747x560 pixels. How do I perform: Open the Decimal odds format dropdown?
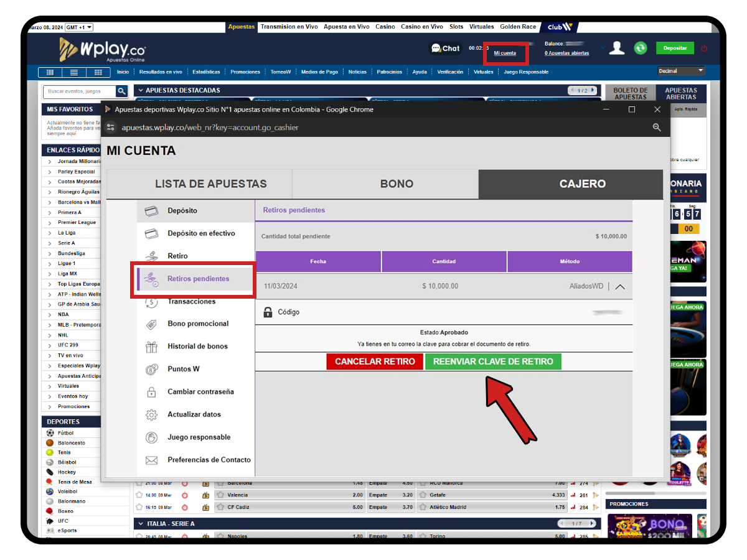click(x=681, y=71)
